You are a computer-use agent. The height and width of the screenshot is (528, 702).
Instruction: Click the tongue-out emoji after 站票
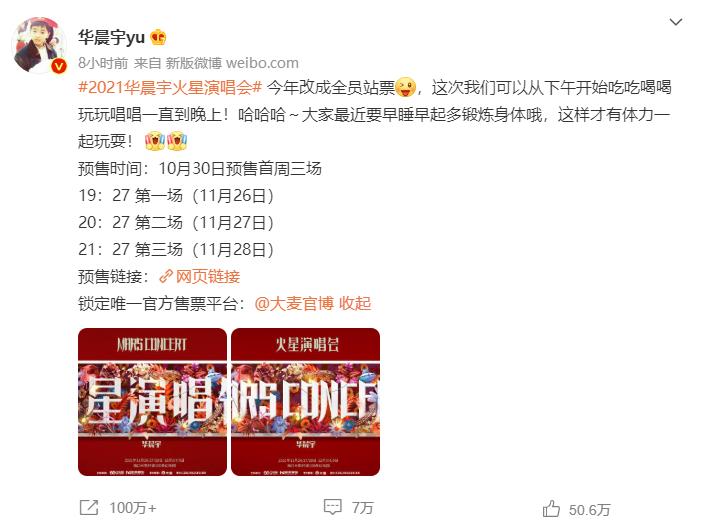tap(406, 87)
